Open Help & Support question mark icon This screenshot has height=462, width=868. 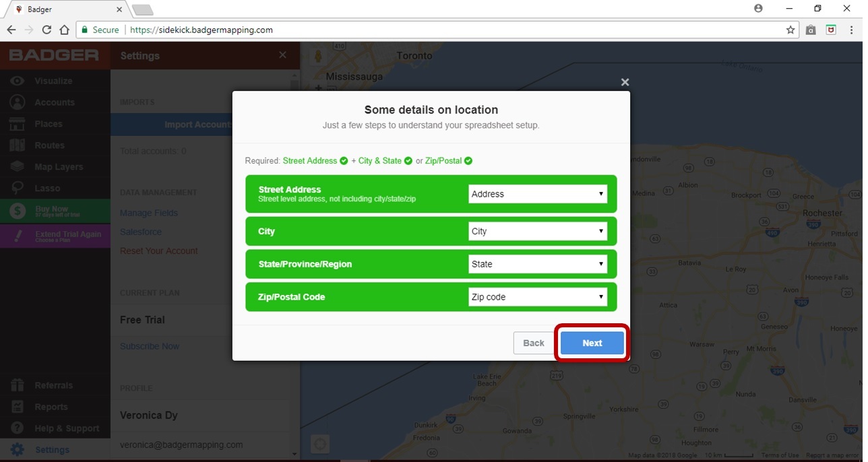tap(18, 428)
